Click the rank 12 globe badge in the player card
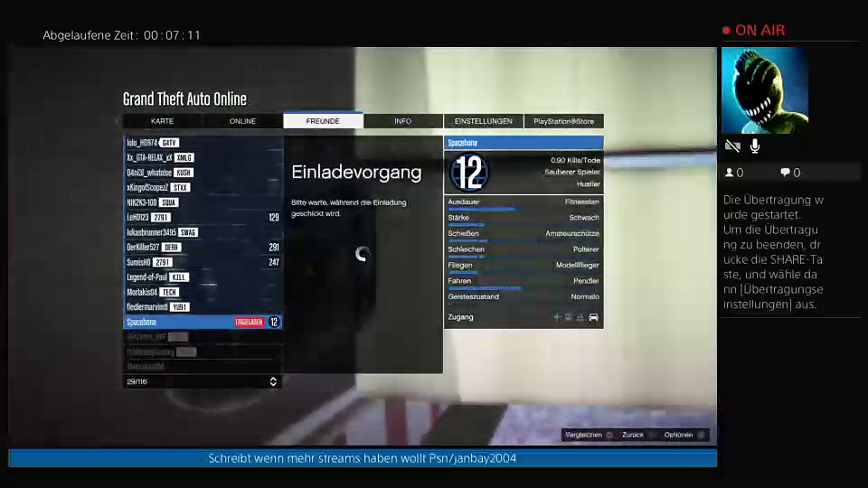 coord(468,172)
